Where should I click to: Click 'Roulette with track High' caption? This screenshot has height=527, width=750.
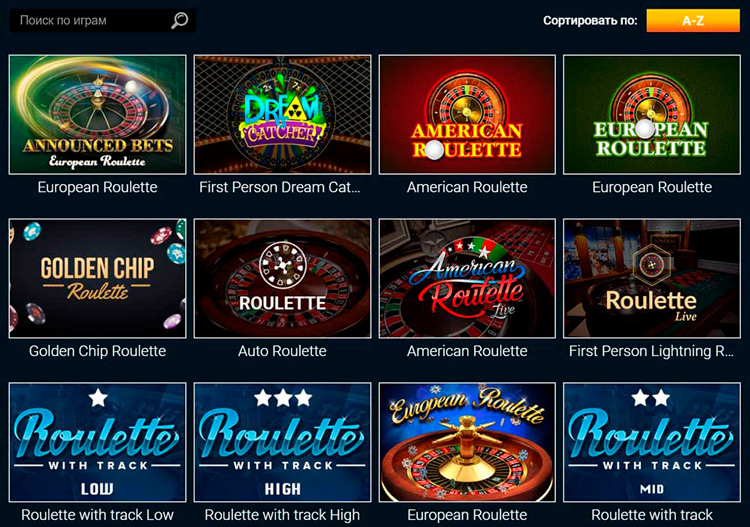(x=282, y=515)
